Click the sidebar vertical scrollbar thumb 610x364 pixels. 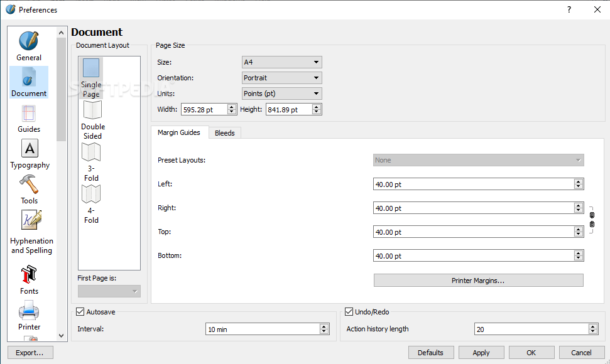pyautogui.click(x=61, y=89)
